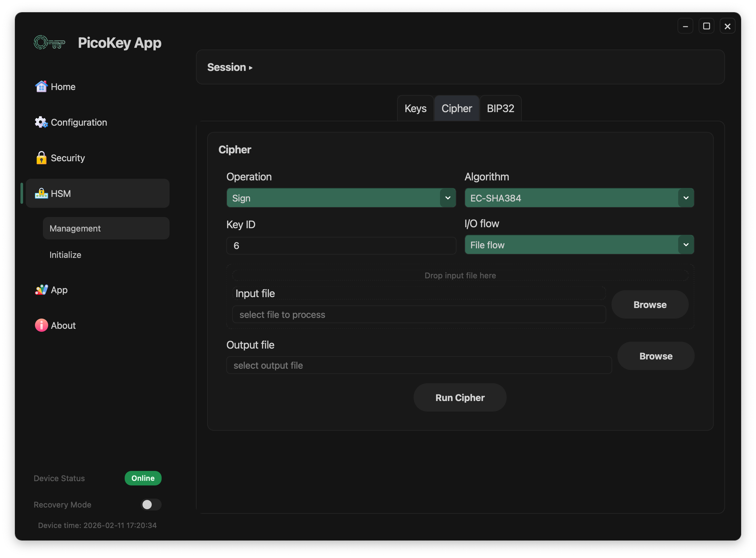Toggle the Recovery Mode switch
Image resolution: width=756 pixels, height=558 pixels.
pyautogui.click(x=151, y=505)
